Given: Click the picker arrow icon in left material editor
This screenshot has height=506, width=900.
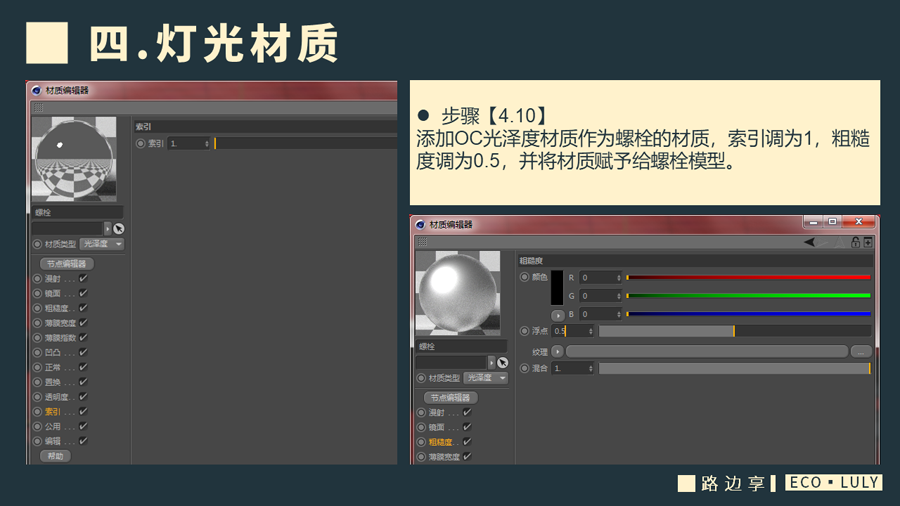Looking at the screenshot, I should [x=119, y=228].
